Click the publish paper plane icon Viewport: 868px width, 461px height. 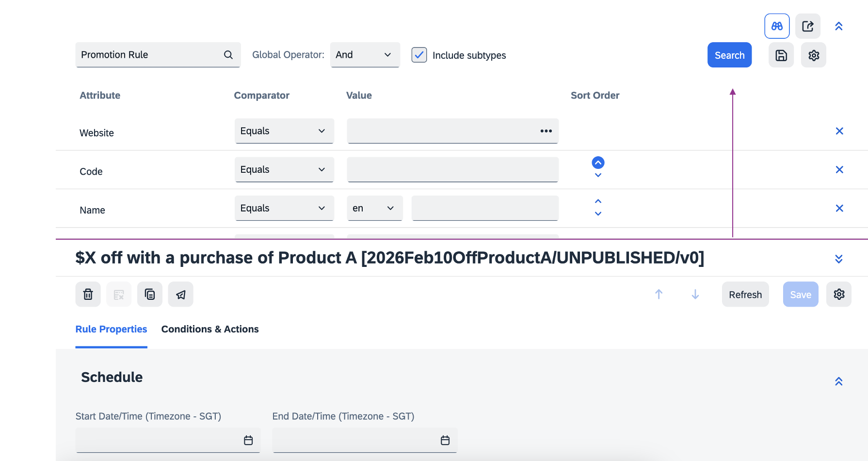point(180,295)
